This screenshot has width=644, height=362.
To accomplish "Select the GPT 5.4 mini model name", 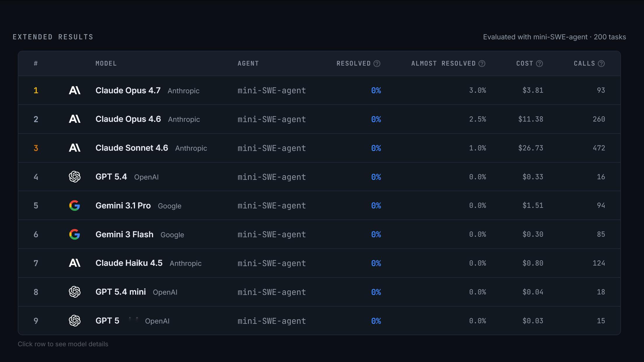I will 121,292.
